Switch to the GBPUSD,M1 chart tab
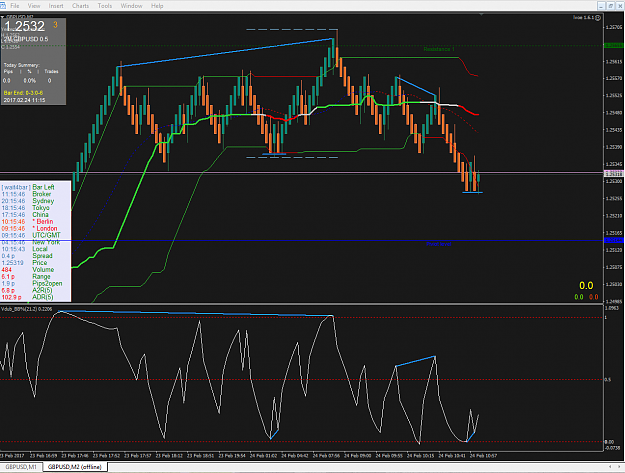 pyautogui.click(x=21, y=467)
